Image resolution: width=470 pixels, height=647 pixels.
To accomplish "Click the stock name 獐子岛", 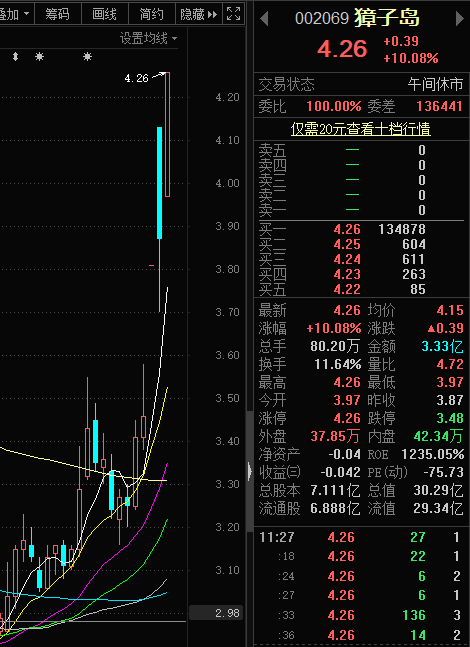I will coord(387,18).
